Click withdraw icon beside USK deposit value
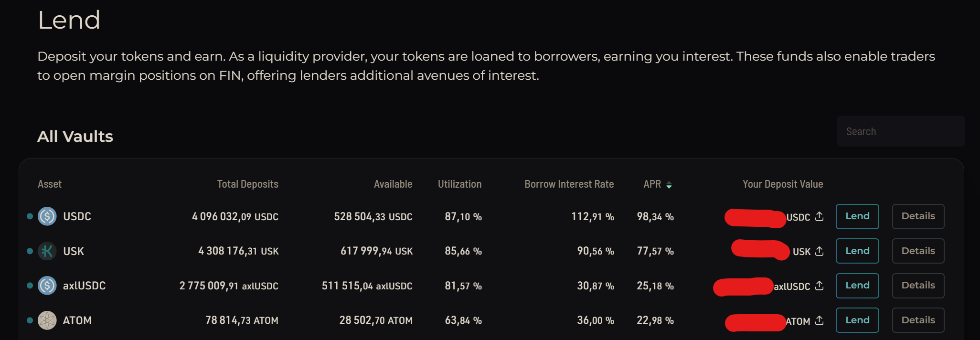This screenshot has width=980, height=340. click(820, 251)
